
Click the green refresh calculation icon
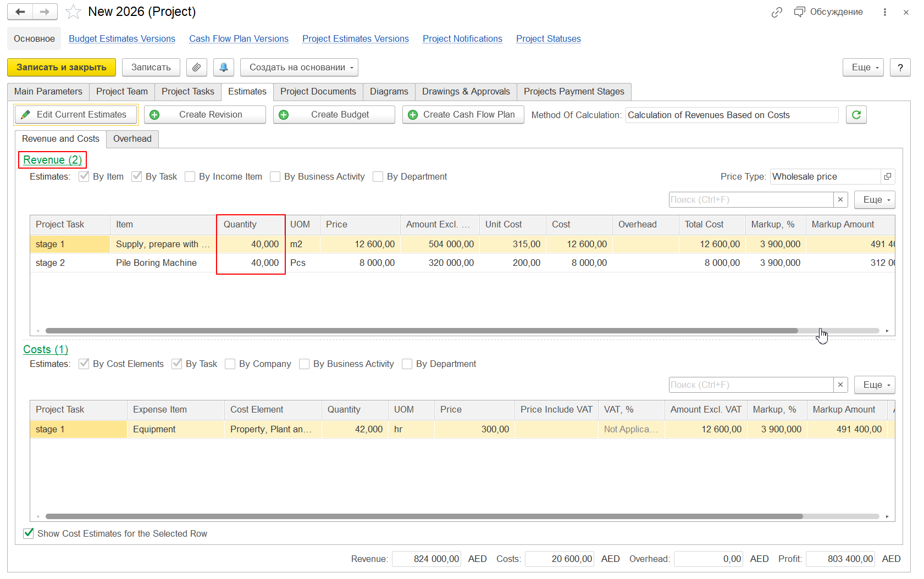pyautogui.click(x=856, y=115)
